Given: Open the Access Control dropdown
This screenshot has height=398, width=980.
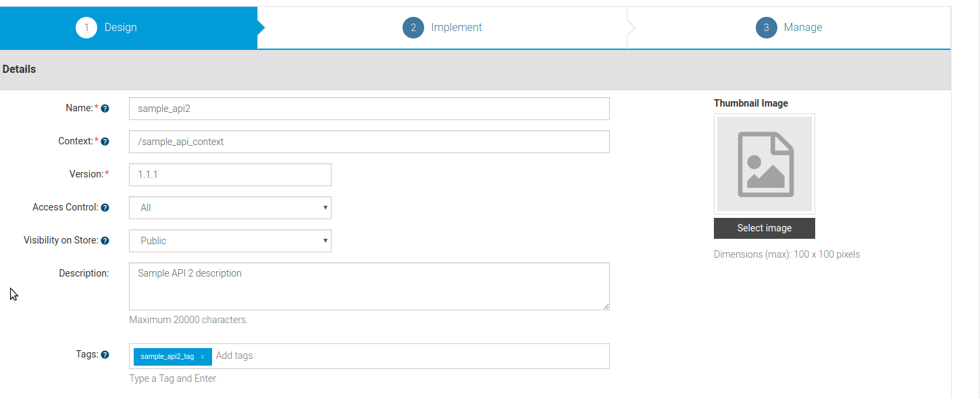Looking at the screenshot, I should (x=230, y=208).
